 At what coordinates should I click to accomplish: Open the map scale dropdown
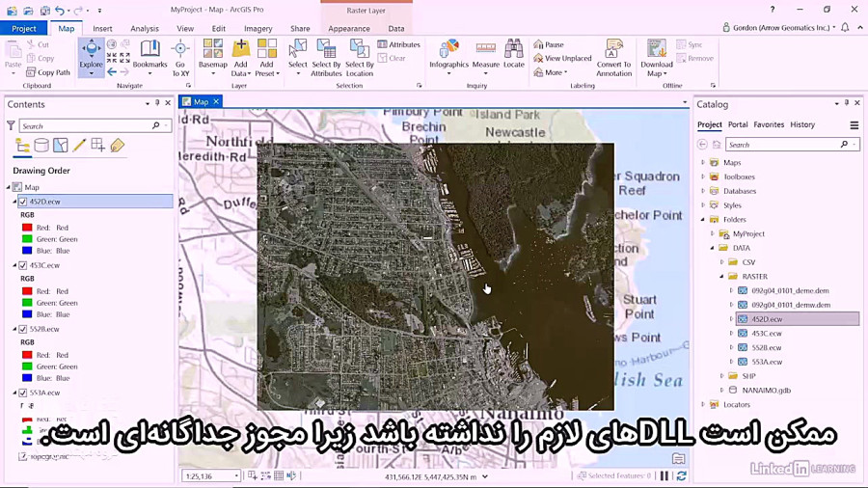(236, 475)
